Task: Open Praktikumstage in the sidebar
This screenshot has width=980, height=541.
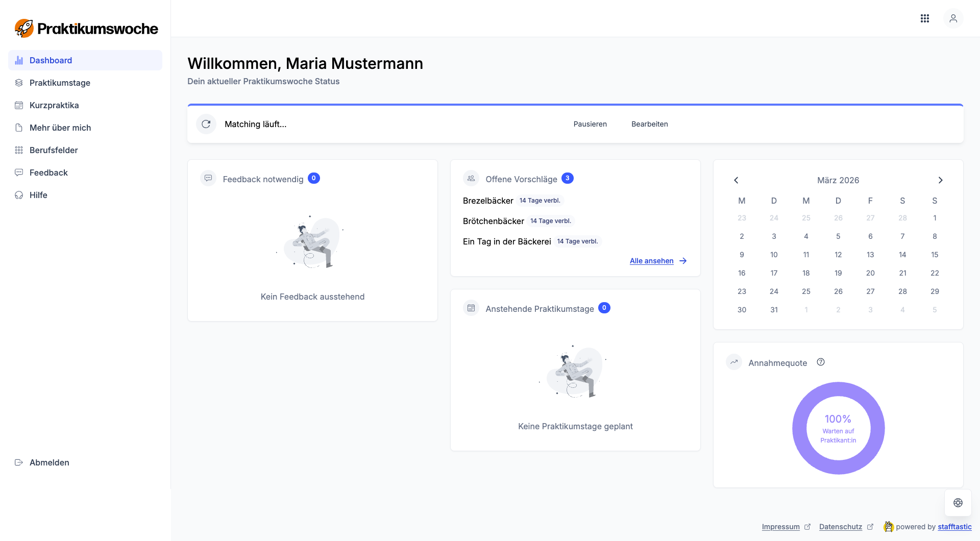Action: [x=60, y=83]
